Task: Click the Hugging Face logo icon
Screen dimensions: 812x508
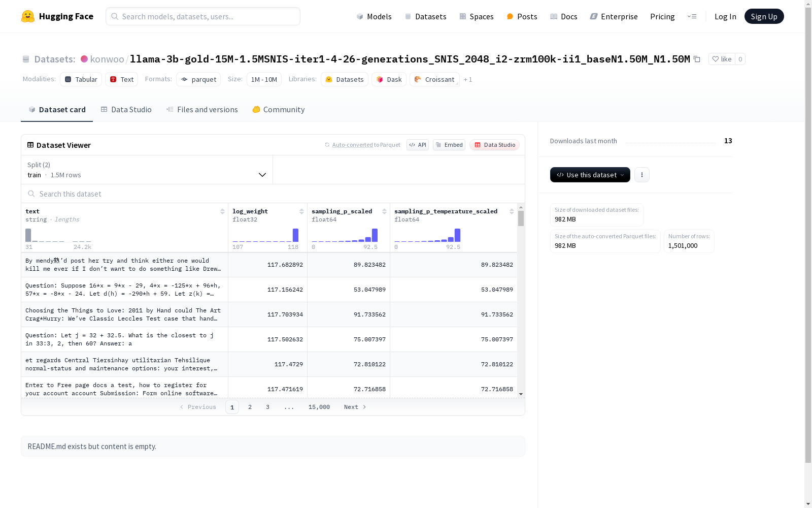Action: (x=28, y=16)
